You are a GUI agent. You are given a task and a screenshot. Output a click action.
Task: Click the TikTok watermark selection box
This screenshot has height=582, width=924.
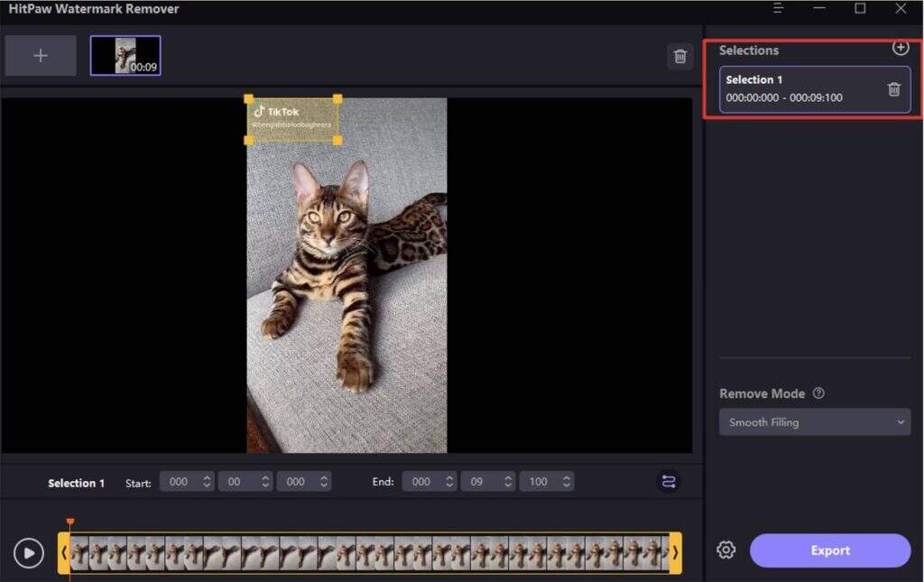292,119
